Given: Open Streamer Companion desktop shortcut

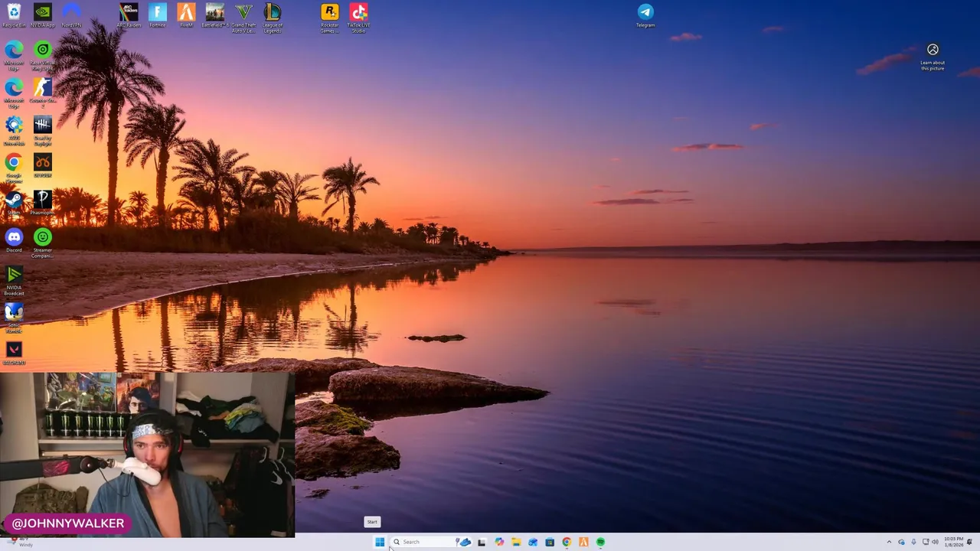Looking at the screenshot, I should (42, 244).
